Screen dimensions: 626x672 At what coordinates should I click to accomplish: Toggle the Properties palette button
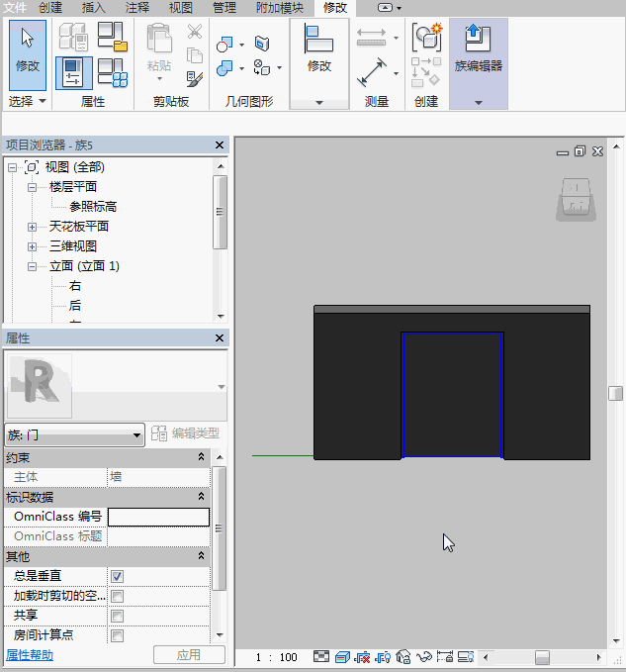[72, 72]
